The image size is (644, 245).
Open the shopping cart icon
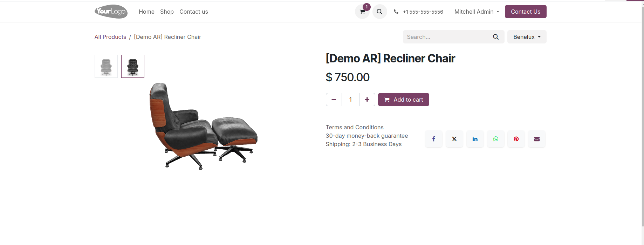point(362,12)
